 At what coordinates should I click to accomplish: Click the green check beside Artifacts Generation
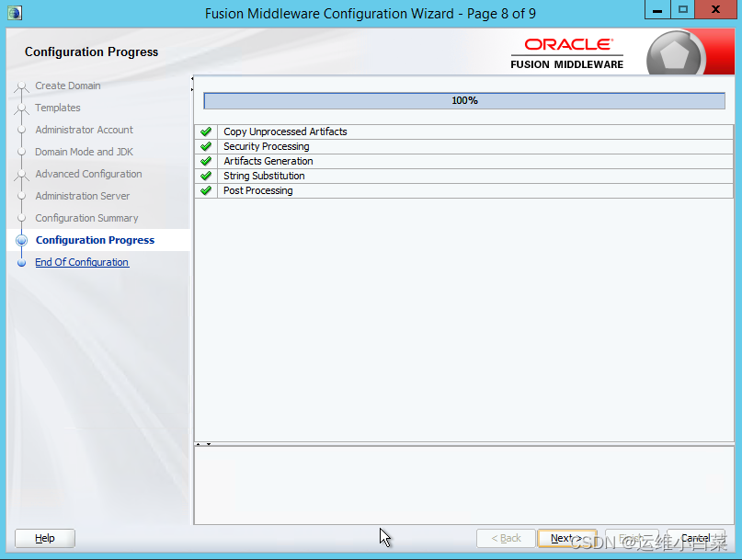(206, 161)
